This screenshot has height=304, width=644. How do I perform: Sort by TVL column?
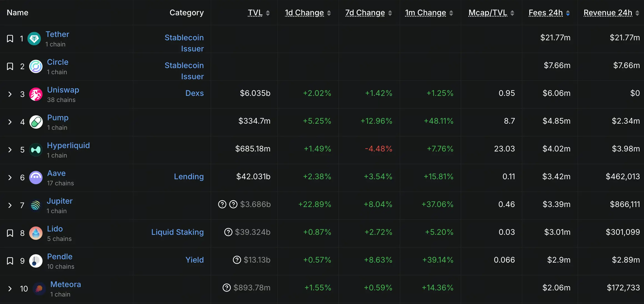(x=259, y=13)
